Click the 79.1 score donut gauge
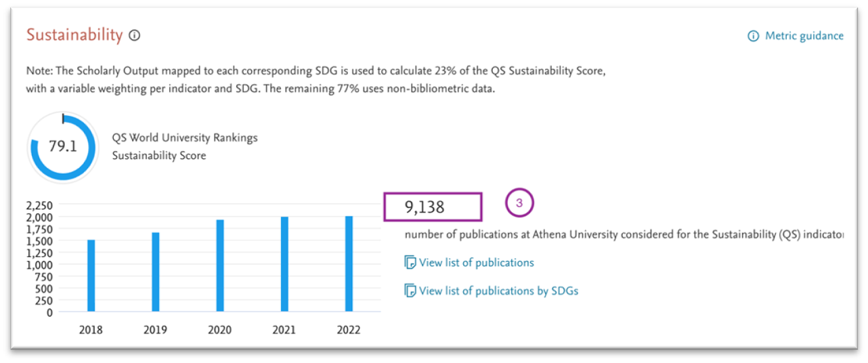Image resolution: width=868 pixels, height=363 pixels. [63, 147]
